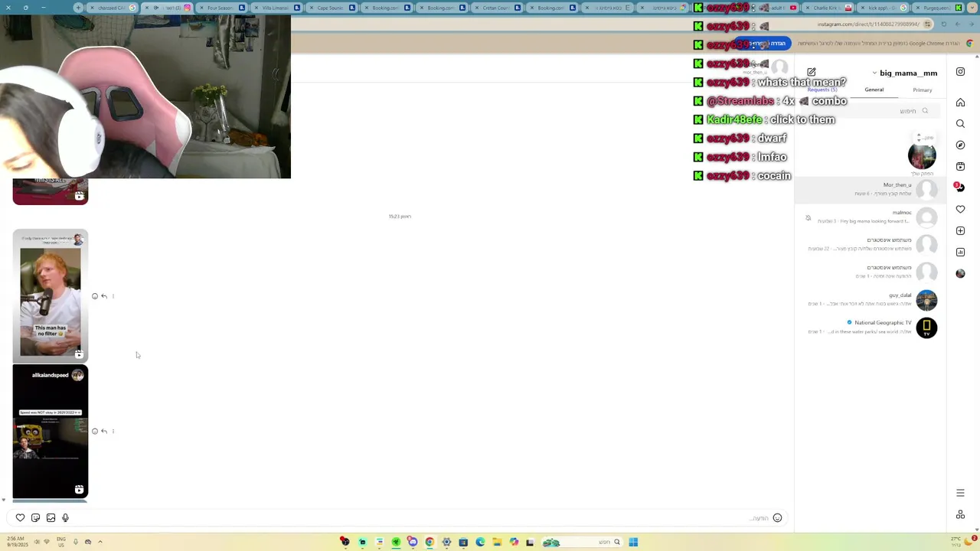Open the profile avatar in sidebar
980x551 pixels.
coord(960,273)
